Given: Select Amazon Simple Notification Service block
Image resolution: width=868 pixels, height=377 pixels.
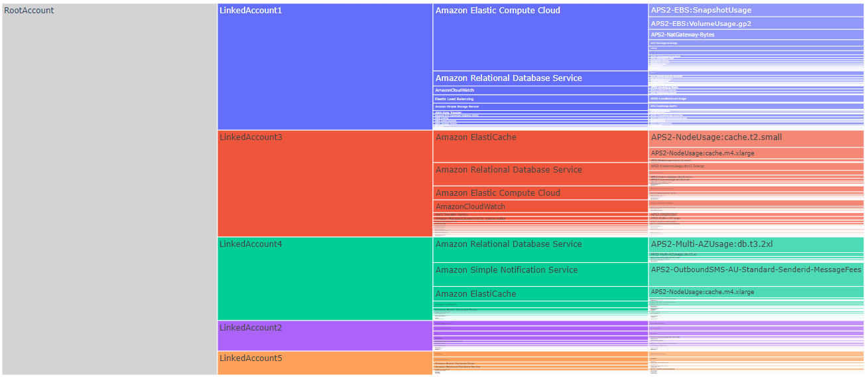Looking at the screenshot, I should (x=540, y=275).
